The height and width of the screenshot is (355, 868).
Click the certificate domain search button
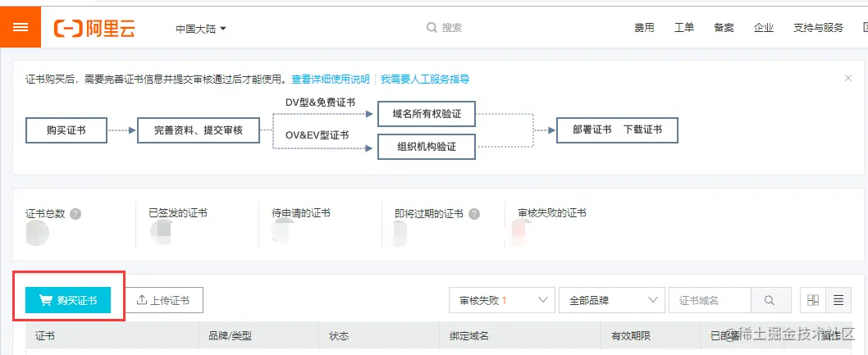(770, 300)
